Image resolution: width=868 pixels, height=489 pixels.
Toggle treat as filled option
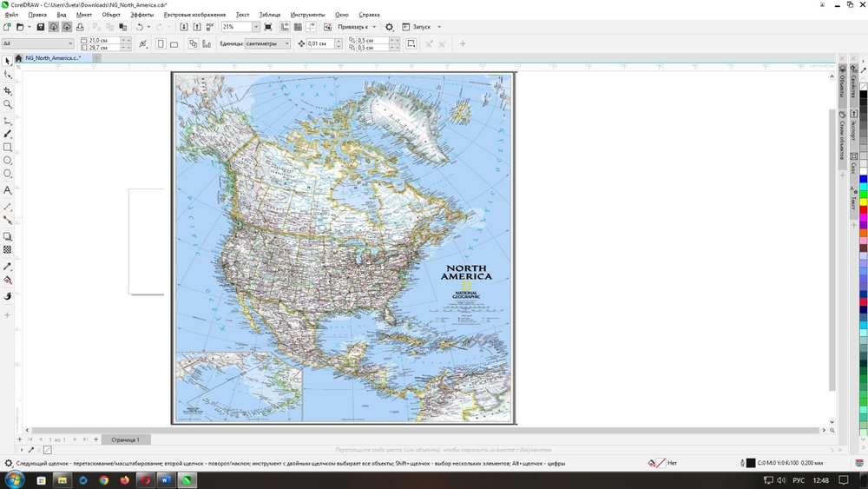pos(411,43)
